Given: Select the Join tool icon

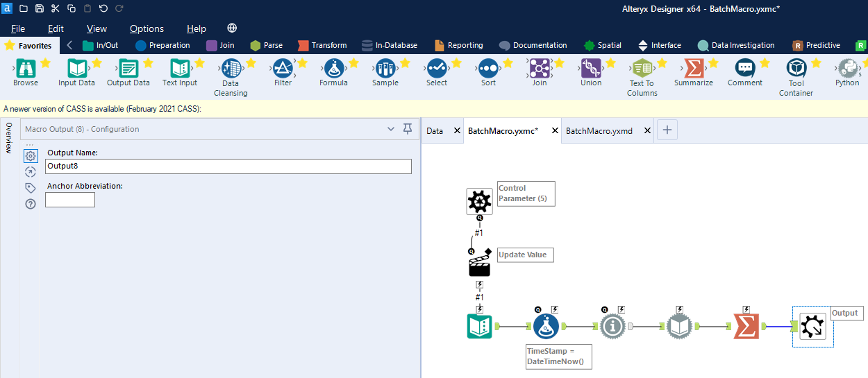Looking at the screenshot, I should pos(540,68).
